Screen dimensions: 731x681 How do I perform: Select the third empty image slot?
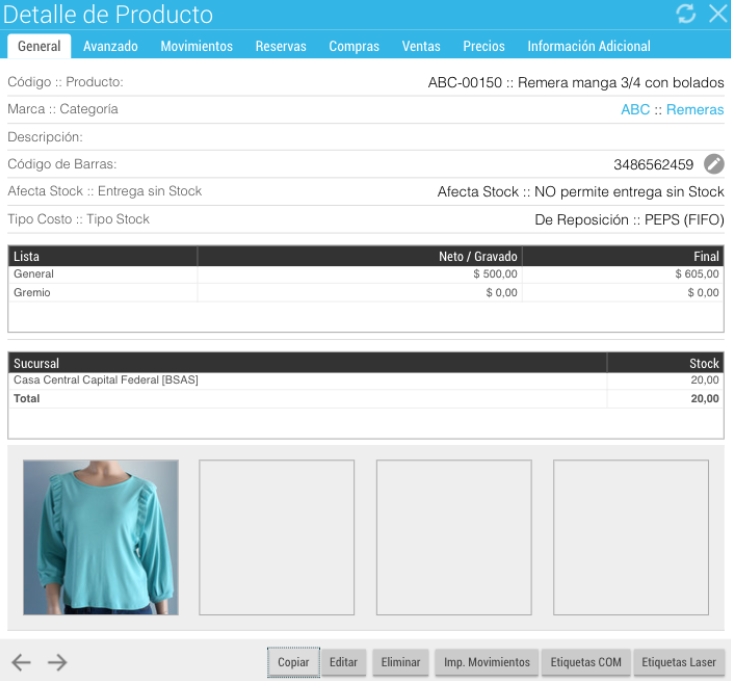pos(454,537)
